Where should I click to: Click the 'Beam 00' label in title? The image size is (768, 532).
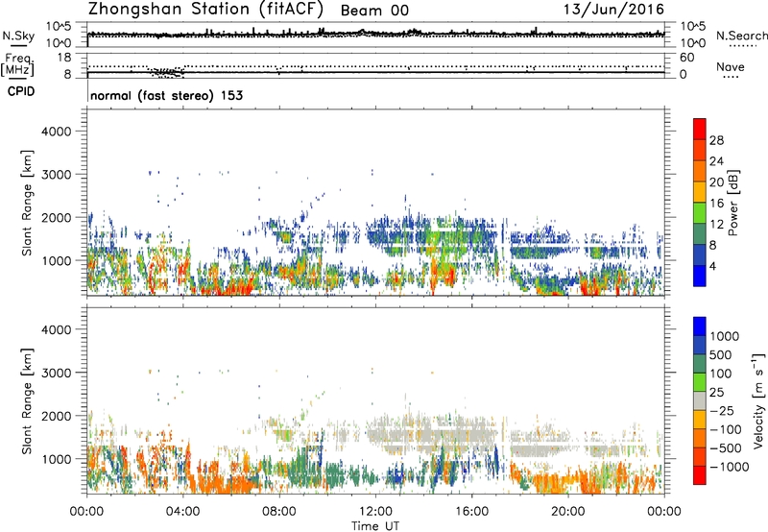pyautogui.click(x=374, y=11)
